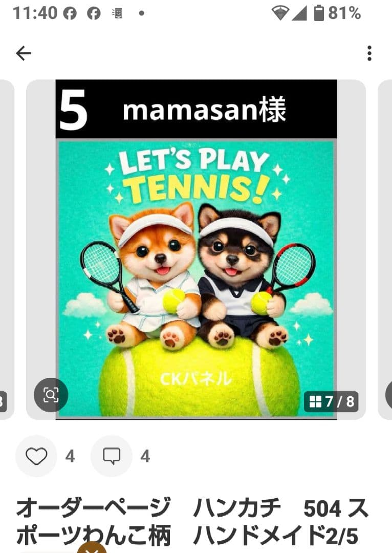
Task: Tap the second Facebook notification icon
Action: 94,13
